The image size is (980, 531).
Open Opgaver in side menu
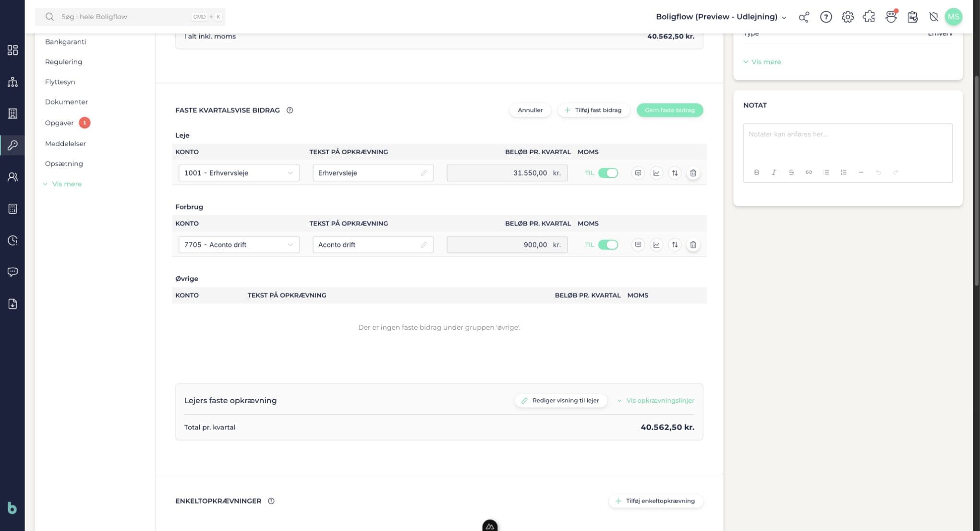point(59,123)
